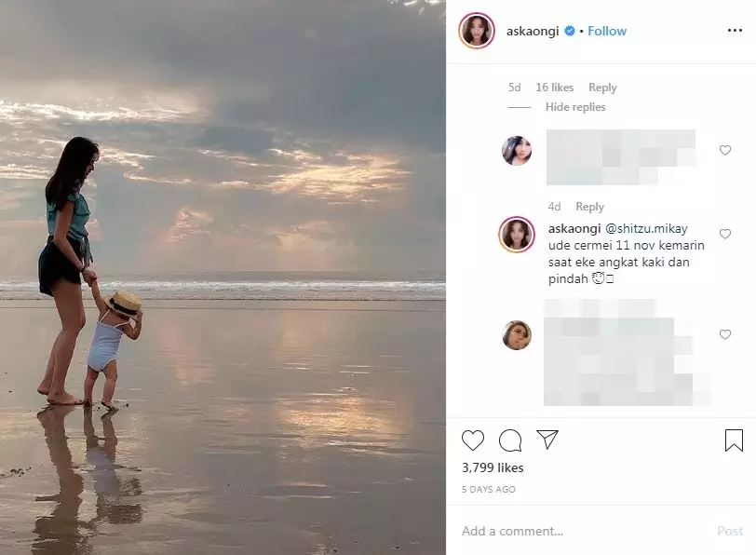Save the post with the bookmark icon

tap(733, 440)
